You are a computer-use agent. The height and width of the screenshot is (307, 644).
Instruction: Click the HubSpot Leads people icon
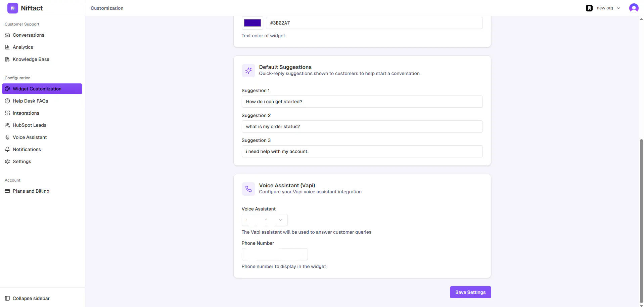click(x=7, y=125)
